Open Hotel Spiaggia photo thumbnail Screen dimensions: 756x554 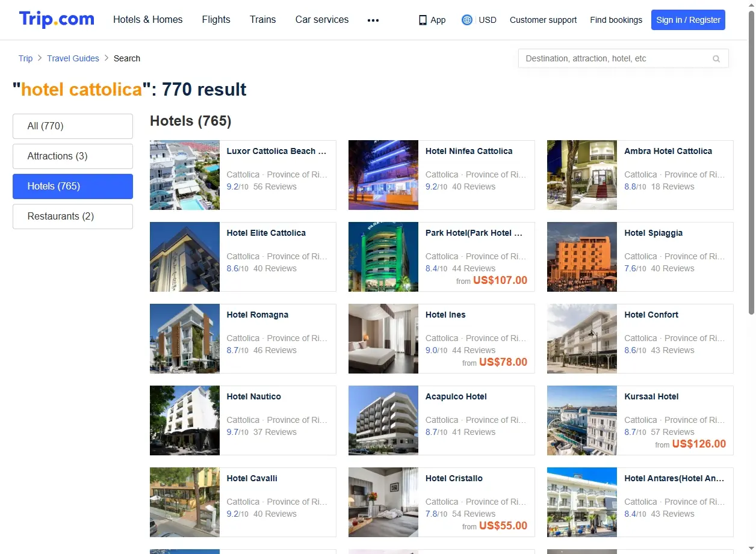click(582, 257)
